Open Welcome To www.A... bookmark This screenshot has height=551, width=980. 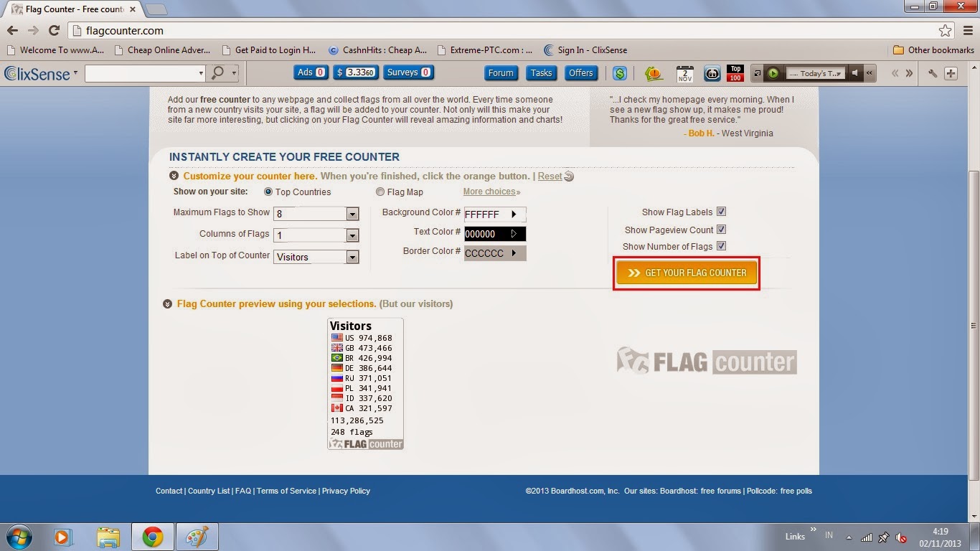(x=55, y=50)
